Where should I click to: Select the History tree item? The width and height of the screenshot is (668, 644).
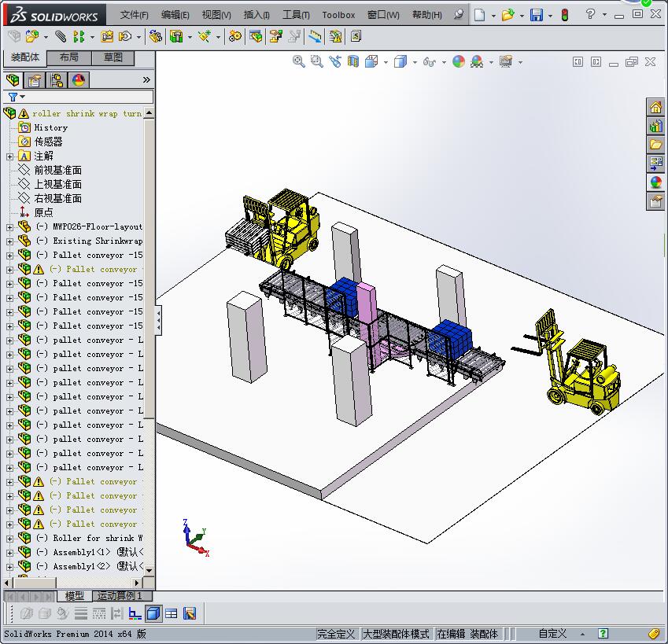pos(50,127)
